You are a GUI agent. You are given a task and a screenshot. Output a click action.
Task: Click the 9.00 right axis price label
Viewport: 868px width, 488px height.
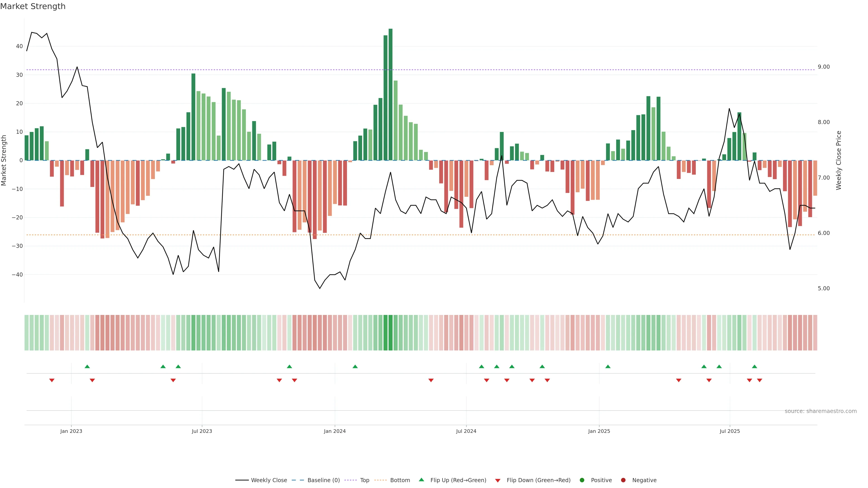(823, 67)
